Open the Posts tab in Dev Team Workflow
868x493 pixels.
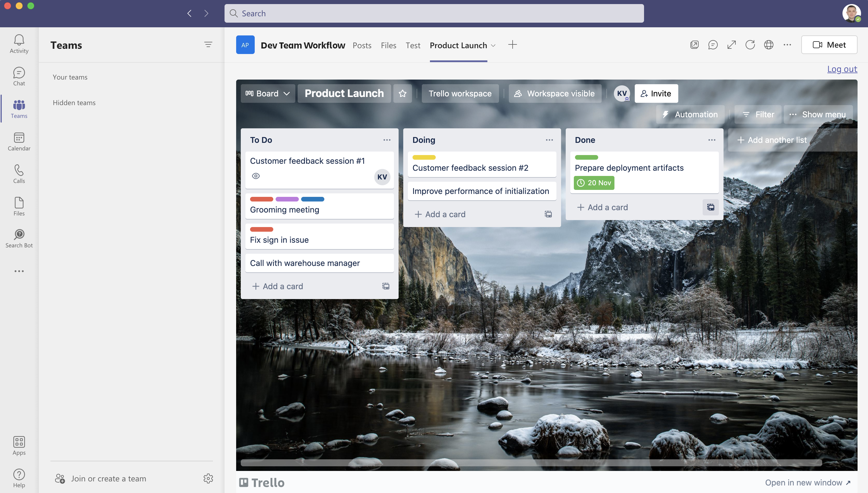pyautogui.click(x=362, y=45)
